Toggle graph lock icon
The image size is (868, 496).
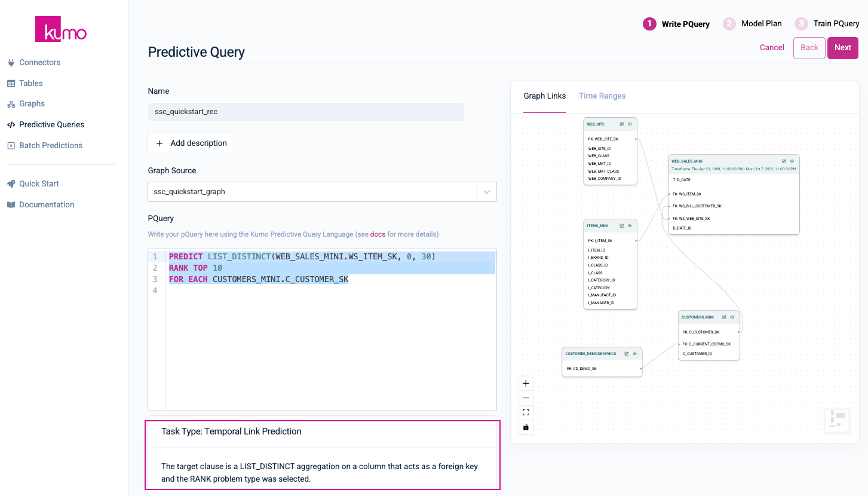(526, 427)
